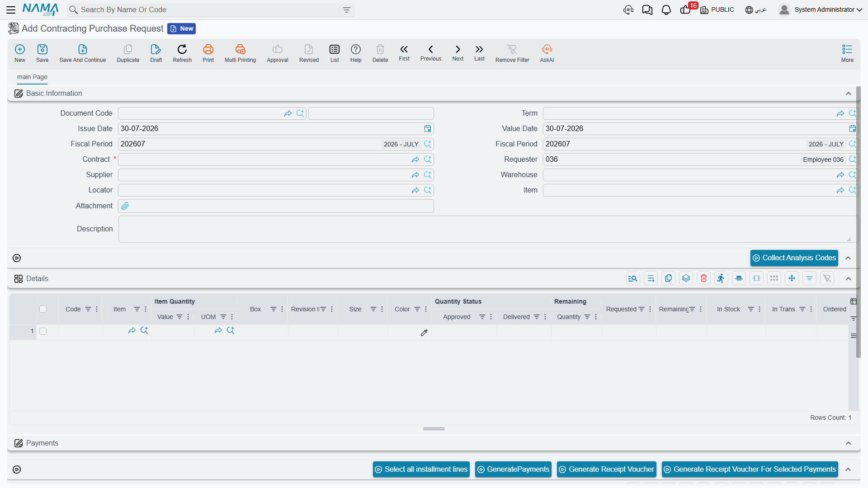Open System Administrator user dropdown
This screenshot has width=868, height=488.
[x=821, y=9]
